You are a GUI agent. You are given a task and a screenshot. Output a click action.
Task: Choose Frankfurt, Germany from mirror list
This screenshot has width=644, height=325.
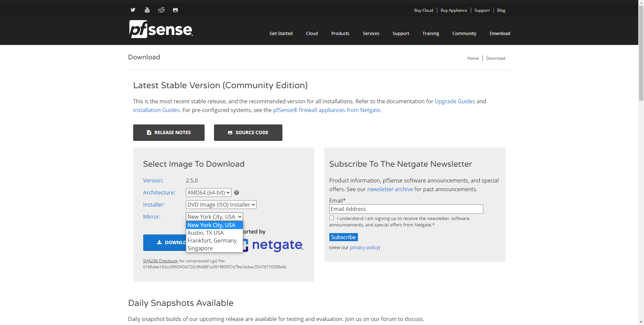click(x=212, y=240)
